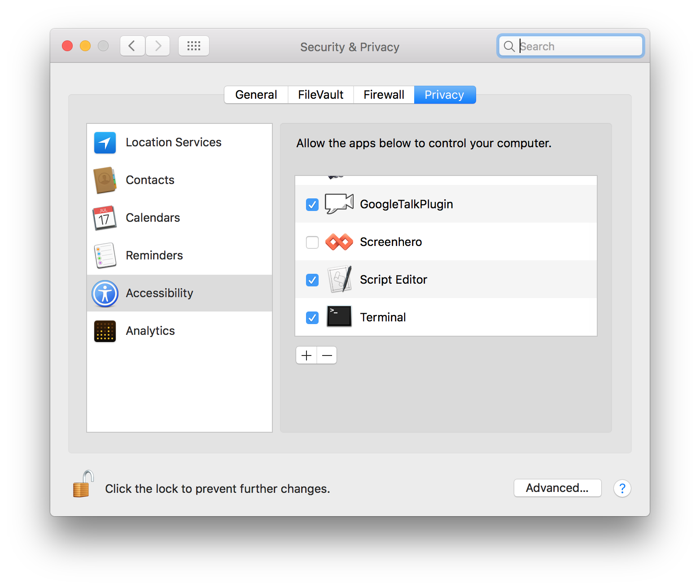The image size is (700, 588).
Task: Select the Script Editor row name
Action: [x=394, y=280]
